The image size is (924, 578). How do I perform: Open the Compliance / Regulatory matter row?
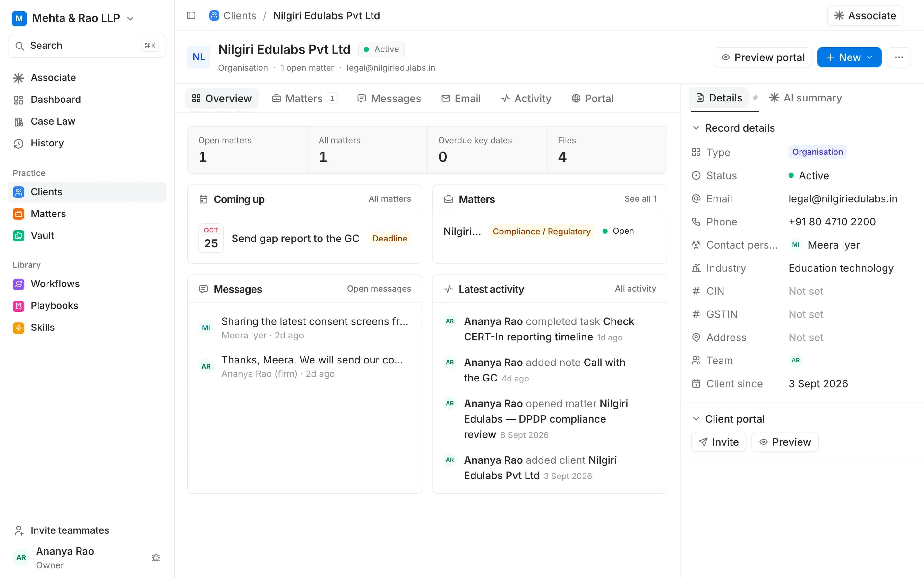click(550, 231)
